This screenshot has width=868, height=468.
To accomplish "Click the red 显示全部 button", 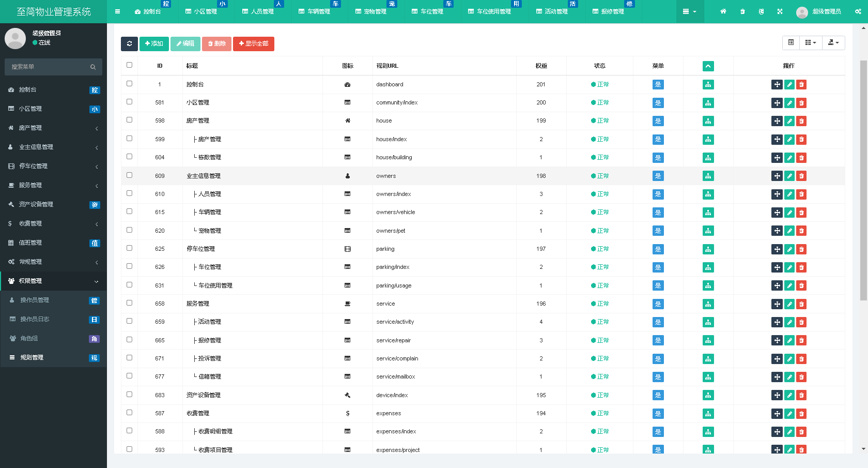I will point(253,44).
